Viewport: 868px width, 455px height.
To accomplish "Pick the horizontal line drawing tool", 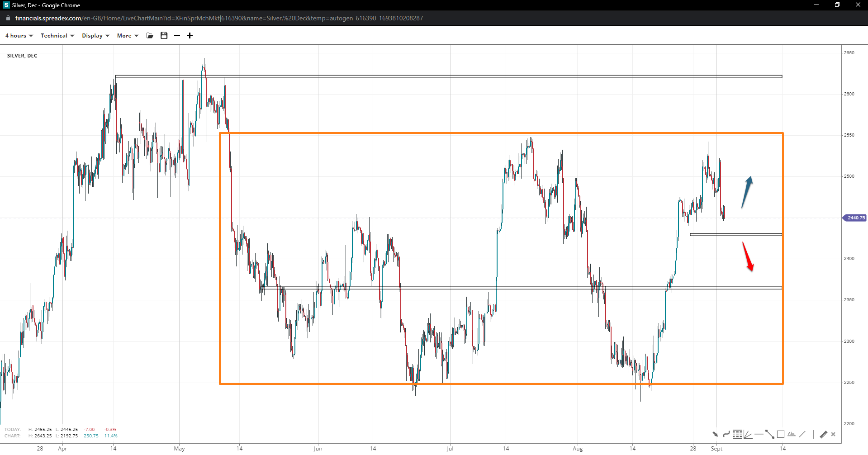I will 759,434.
